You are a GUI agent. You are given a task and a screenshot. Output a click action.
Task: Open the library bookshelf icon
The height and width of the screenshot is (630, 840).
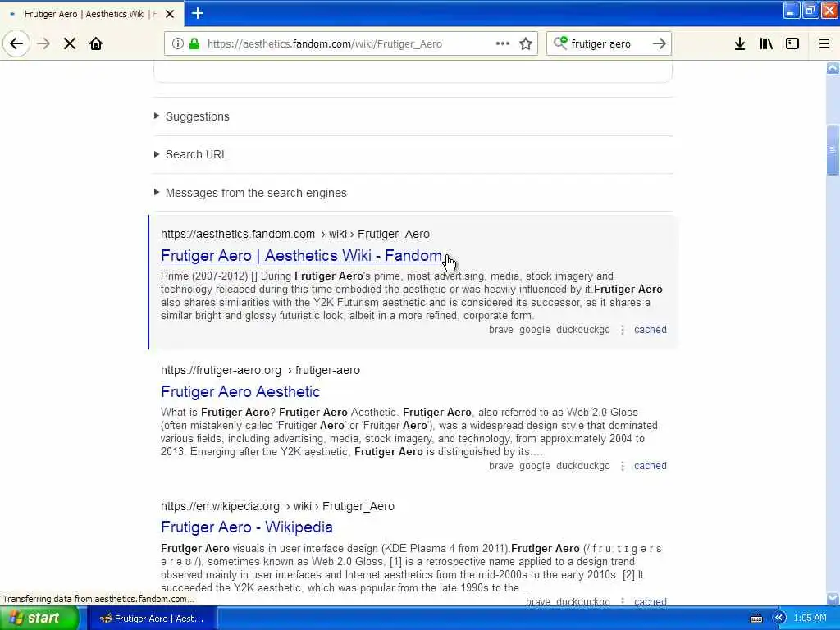[766, 43]
